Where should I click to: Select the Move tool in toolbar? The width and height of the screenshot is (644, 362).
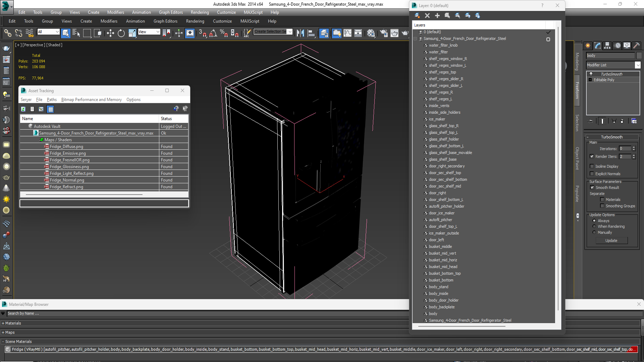(110, 33)
